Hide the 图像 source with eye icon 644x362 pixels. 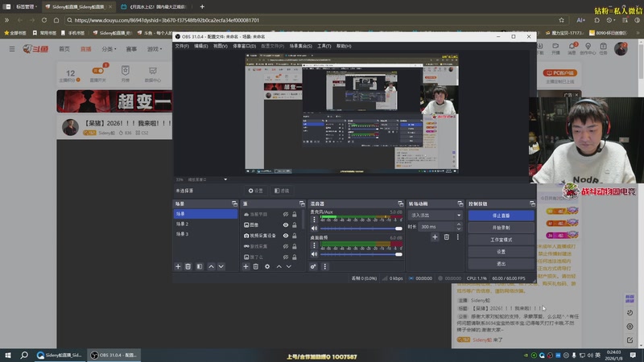(x=286, y=225)
